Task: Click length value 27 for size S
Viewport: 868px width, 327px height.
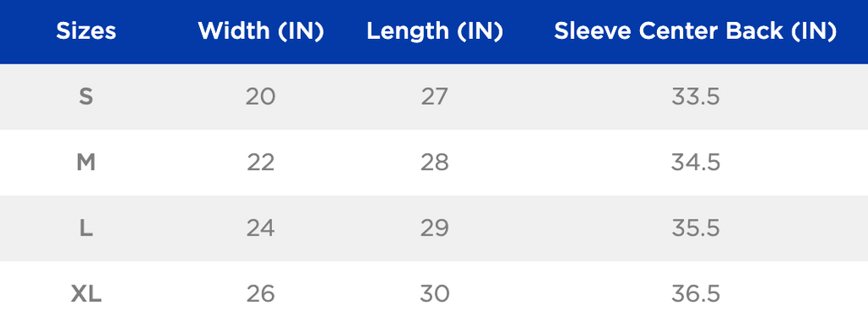Action: click(x=435, y=97)
